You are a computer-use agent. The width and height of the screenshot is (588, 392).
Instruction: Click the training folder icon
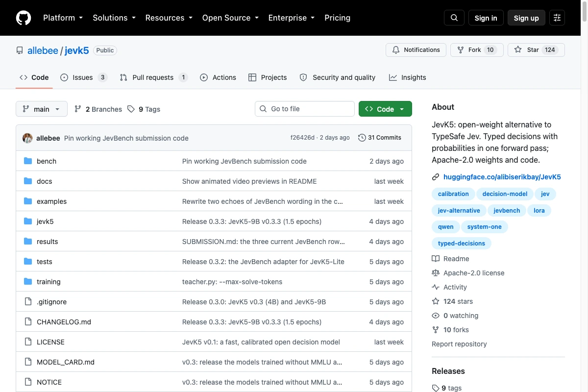click(x=28, y=282)
